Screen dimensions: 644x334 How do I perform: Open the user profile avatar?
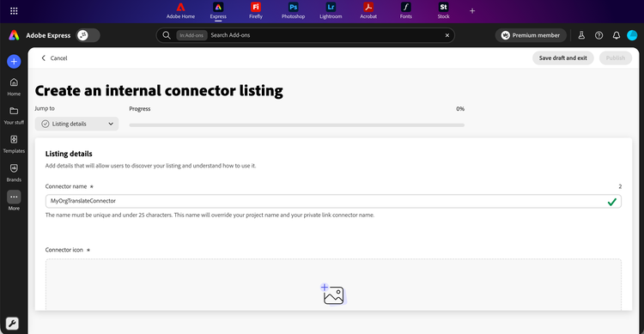point(632,35)
